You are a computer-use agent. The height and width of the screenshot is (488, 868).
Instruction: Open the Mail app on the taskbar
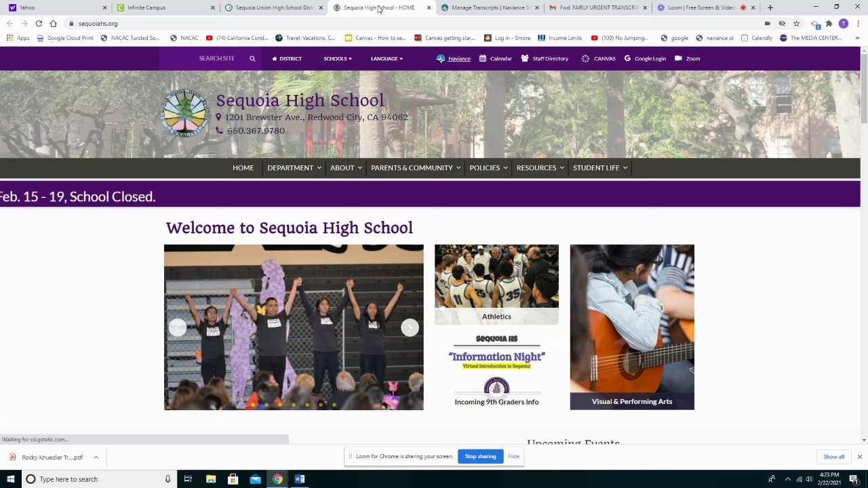coord(255,479)
